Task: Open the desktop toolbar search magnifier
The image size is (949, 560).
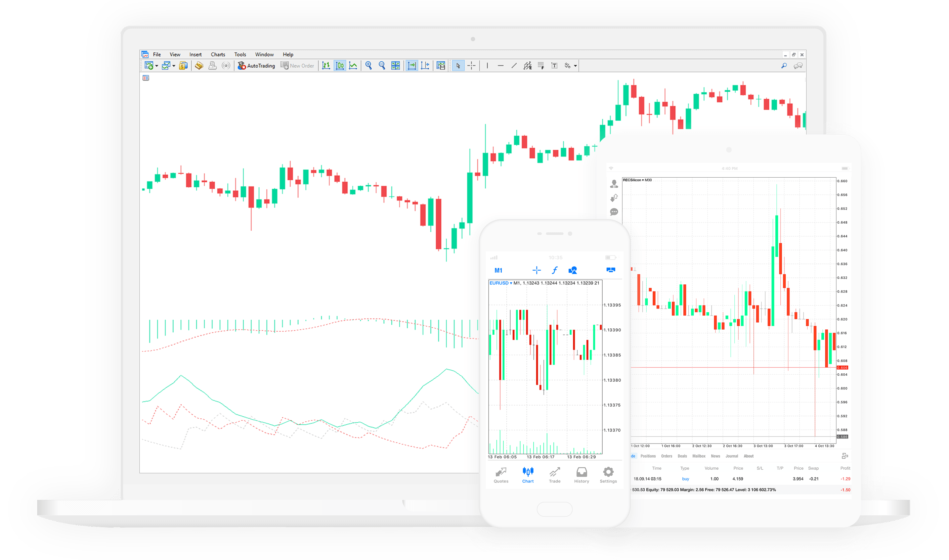Action: tap(784, 66)
